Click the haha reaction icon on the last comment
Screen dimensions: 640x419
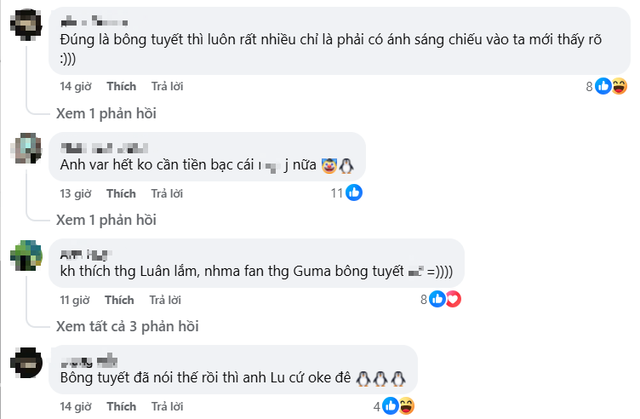click(x=407, y=406)
